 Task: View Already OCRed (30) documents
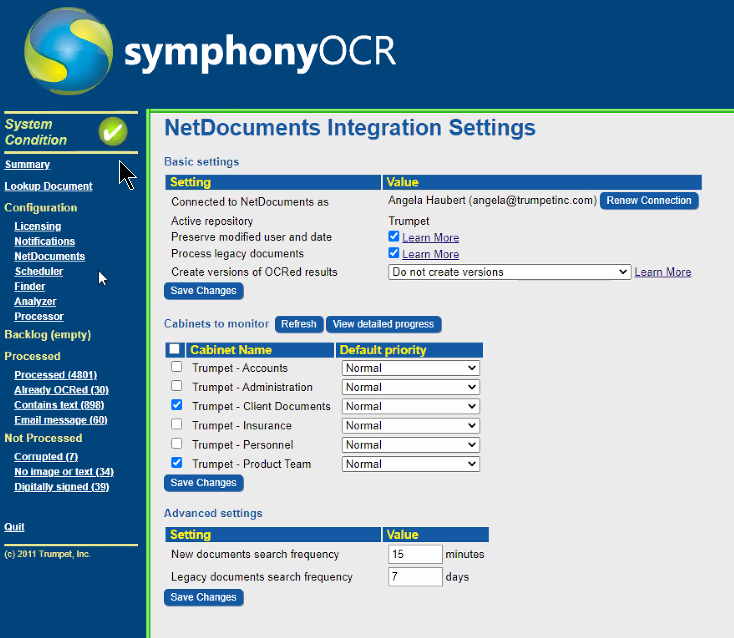click(x=61, y=390)
